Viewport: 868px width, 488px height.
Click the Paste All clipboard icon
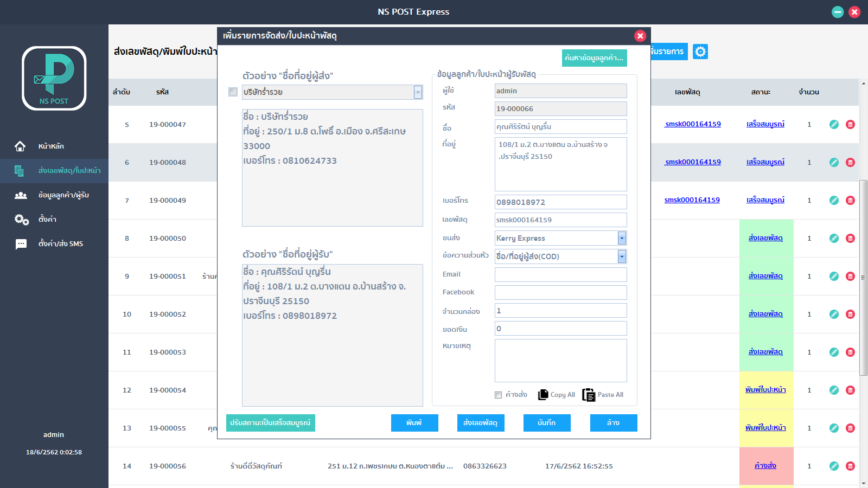coord(589,395)
